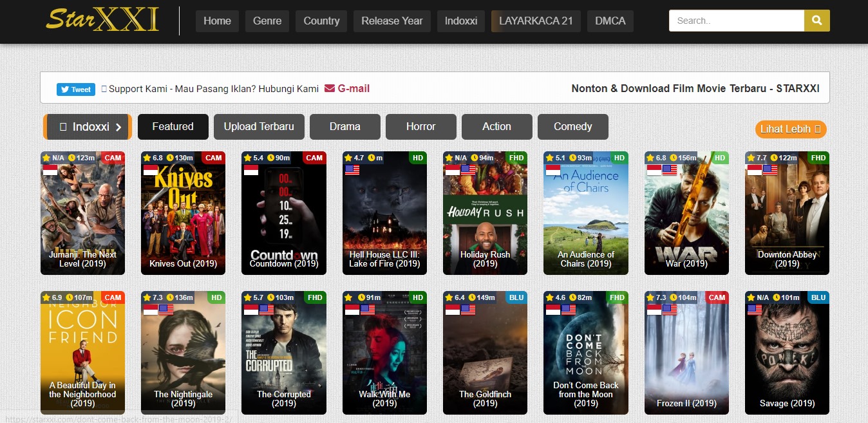868x423 pixels.
Task: Click the CAM badge on Jumanji card
Action: [113, 158]
